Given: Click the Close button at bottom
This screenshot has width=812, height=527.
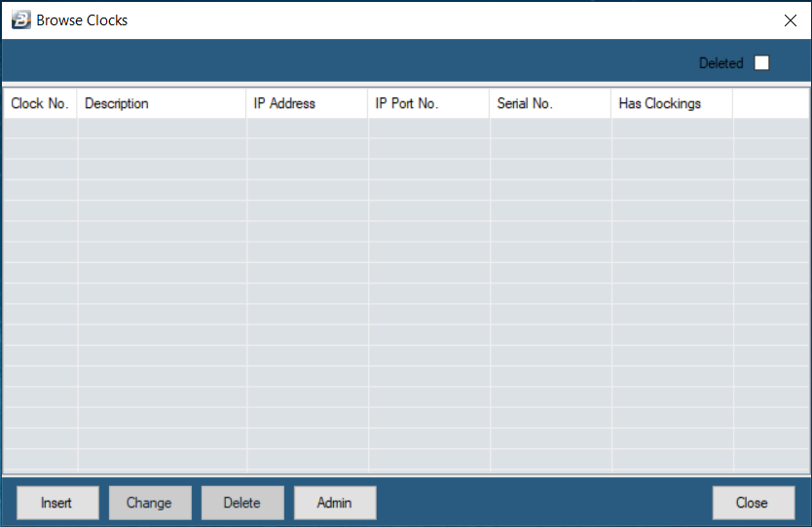Looking at the screenshot, I should (x=754, y=503).
